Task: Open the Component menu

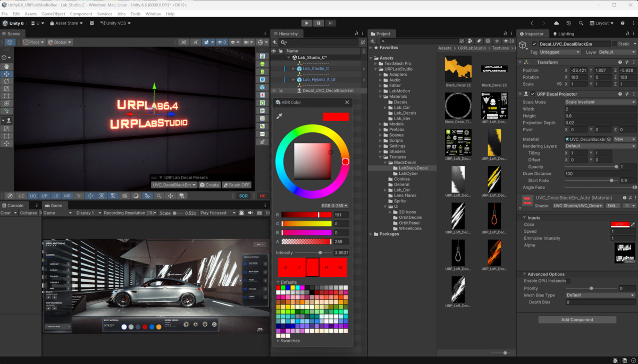Action: click(x=81, y=14)
